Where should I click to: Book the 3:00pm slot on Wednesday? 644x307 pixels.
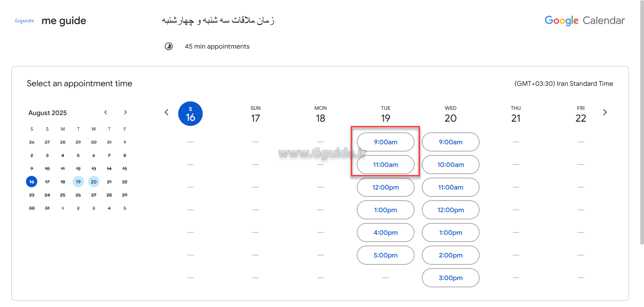coord(450,278)
